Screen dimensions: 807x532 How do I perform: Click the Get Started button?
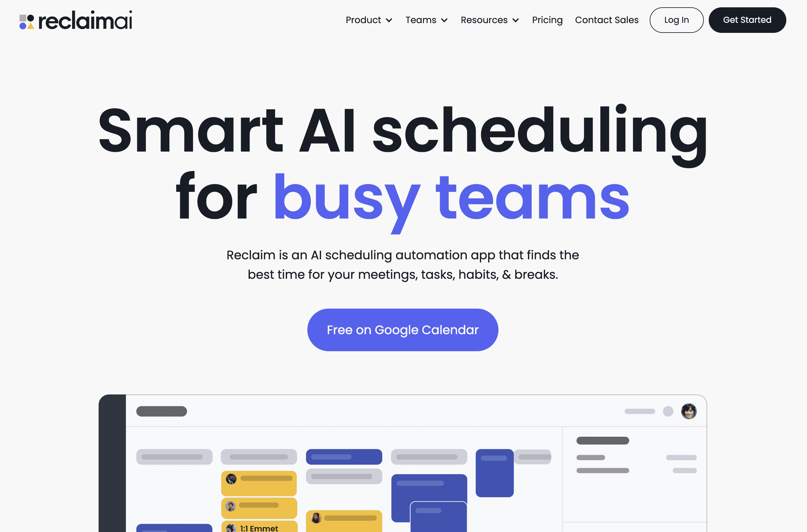[747, 19]
